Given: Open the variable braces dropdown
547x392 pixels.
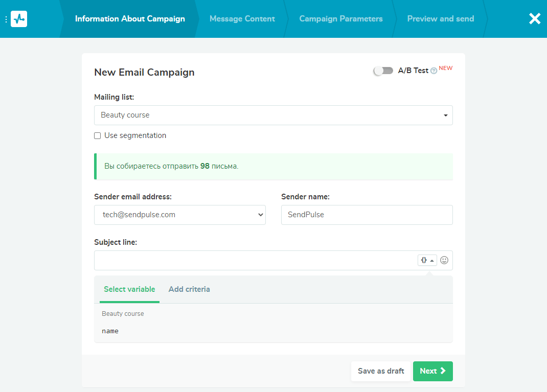Looking at the screenshot, I should pos(427,260).
